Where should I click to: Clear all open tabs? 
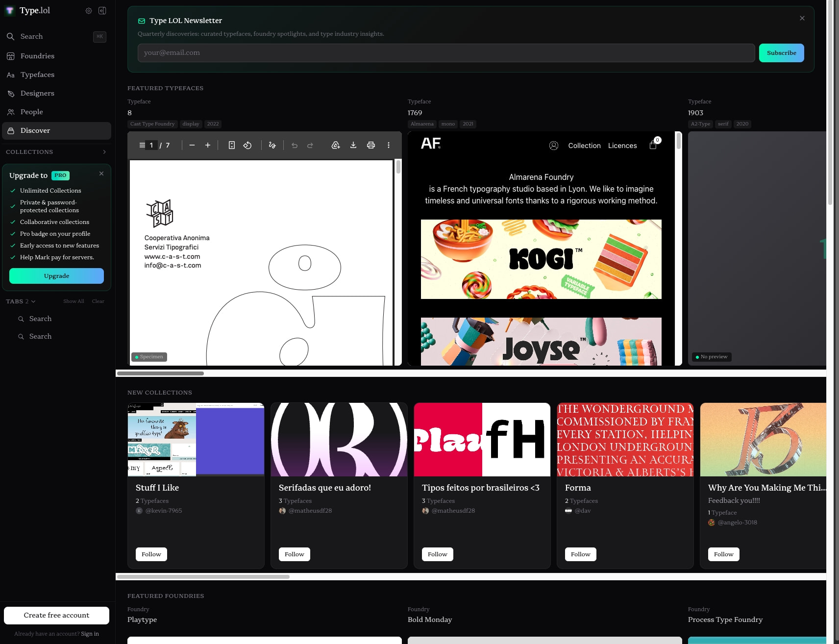point(98,301)
